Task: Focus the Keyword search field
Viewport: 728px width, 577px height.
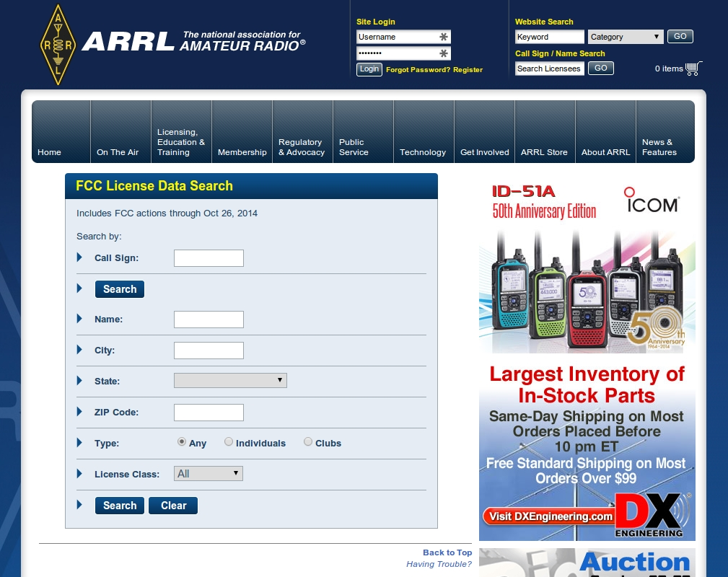Action: 550,37
